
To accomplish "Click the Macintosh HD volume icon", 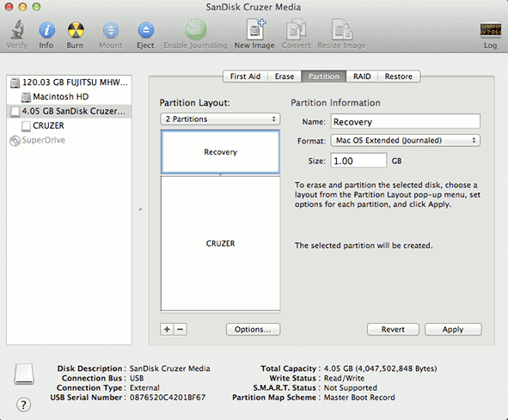I will click(26, 97).
